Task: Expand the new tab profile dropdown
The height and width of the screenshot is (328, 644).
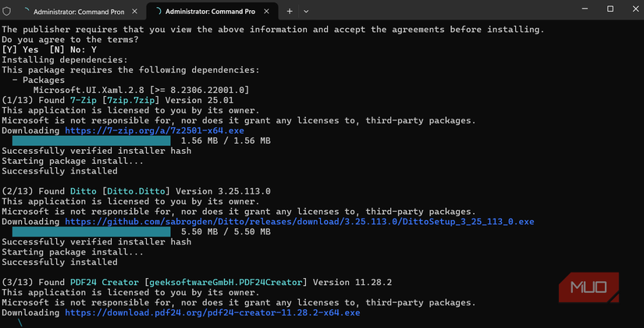Action: 306,12
